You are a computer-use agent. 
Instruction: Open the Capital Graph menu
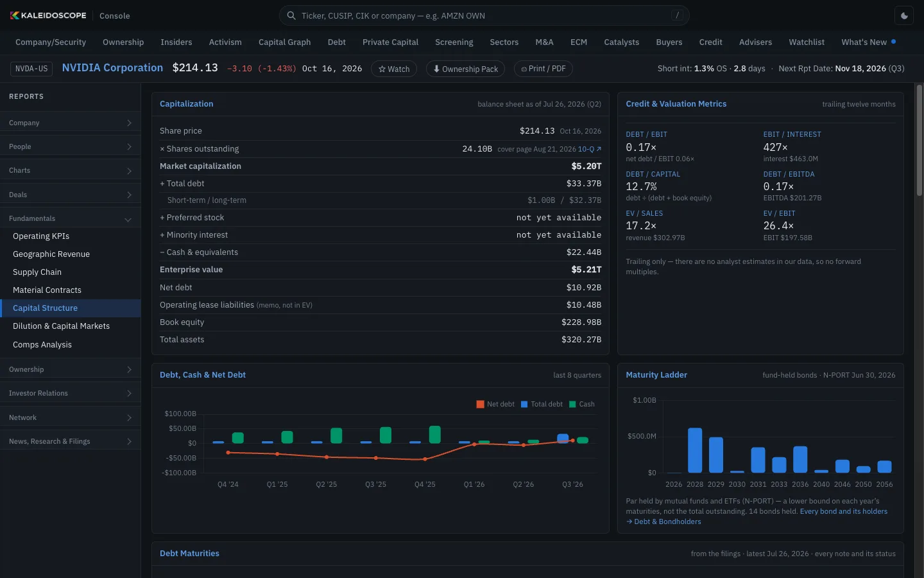click(285, 42)
